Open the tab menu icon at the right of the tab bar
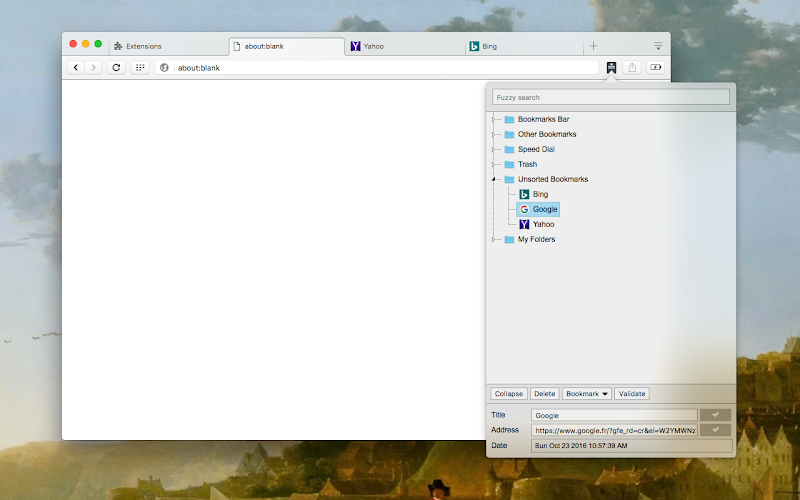 click(658, 46)
